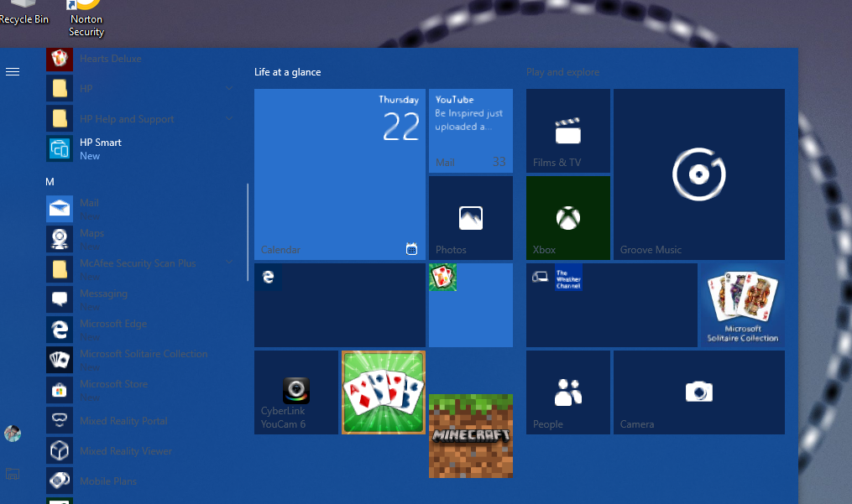Open the Mail app icon in list
The image size is (852, 504).
click(60, 209)
